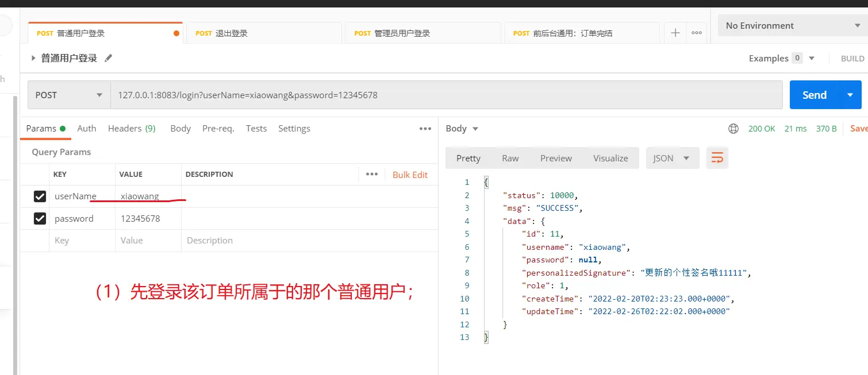868x375 pixels.
Task: Click the blue Send button
Action: 814,95
